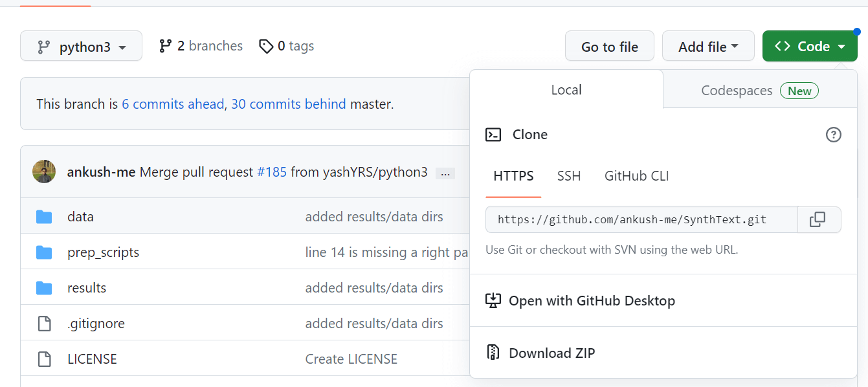868x387 pixels.
Task: Click the Go to file button
Action: [610, 47]
